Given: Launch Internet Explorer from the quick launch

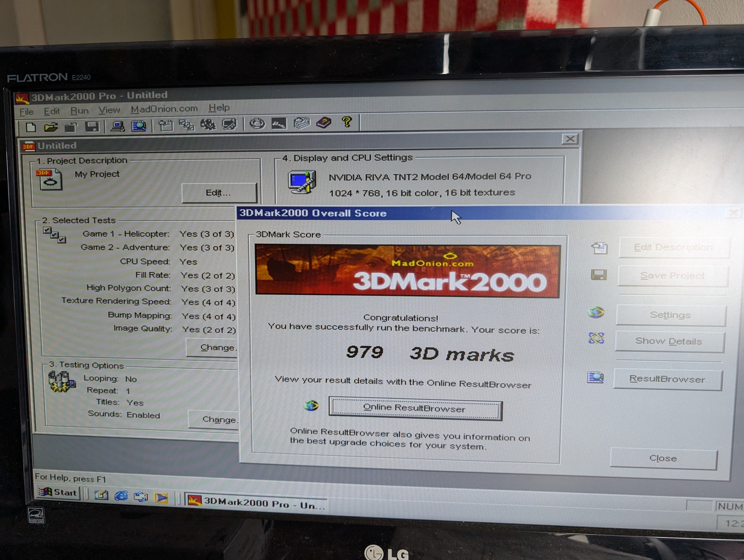Looking at the screenshot, I should [121, 496].
